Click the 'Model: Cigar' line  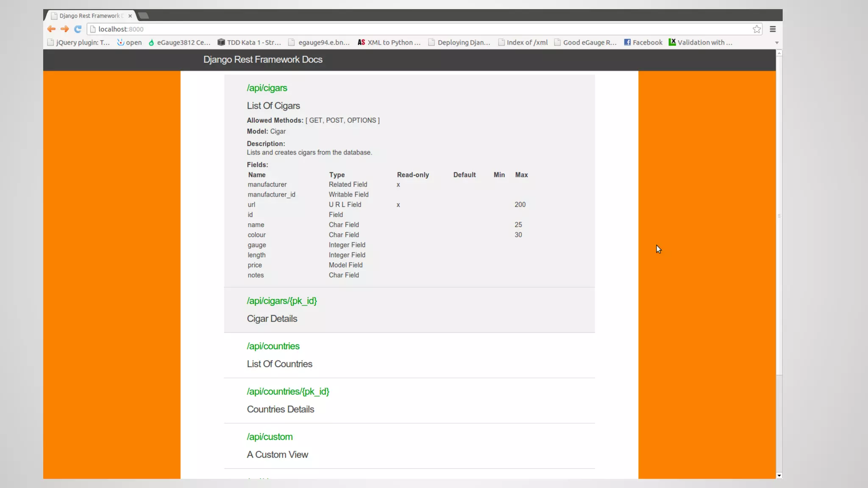pos(266,131)
